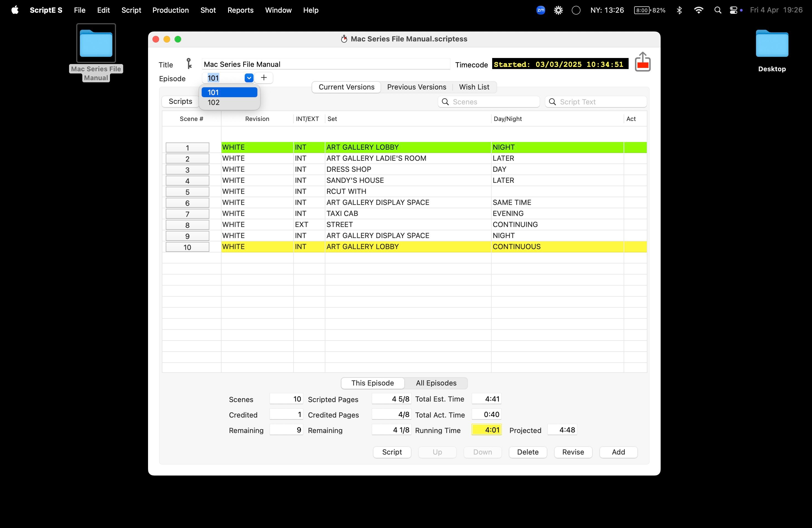Click the magnifier in Scenes search

[x=445, y=102]
